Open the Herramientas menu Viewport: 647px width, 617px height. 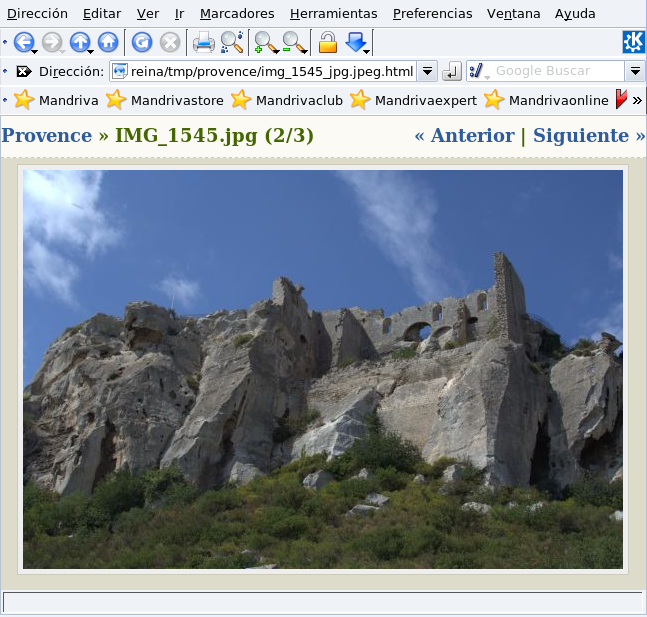333,14
